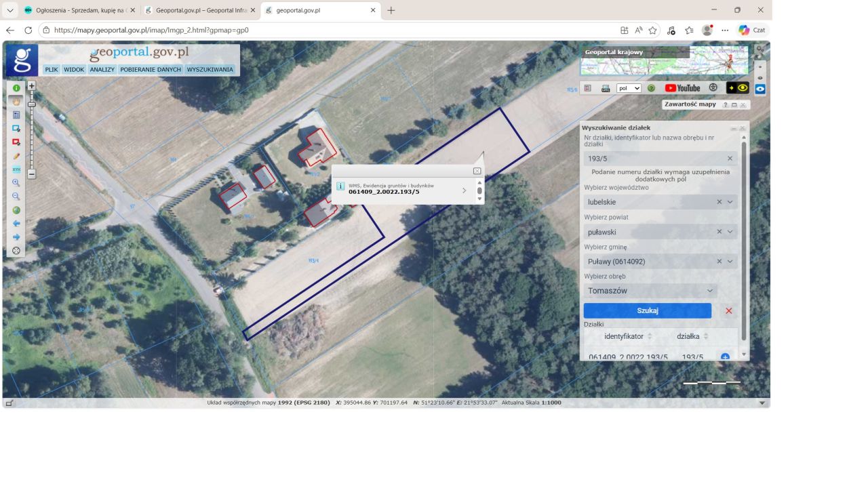Screen dimensions: 868x488
Task: Go to next map view arrow
Action: pyautogui.click(x=16, y=237)
